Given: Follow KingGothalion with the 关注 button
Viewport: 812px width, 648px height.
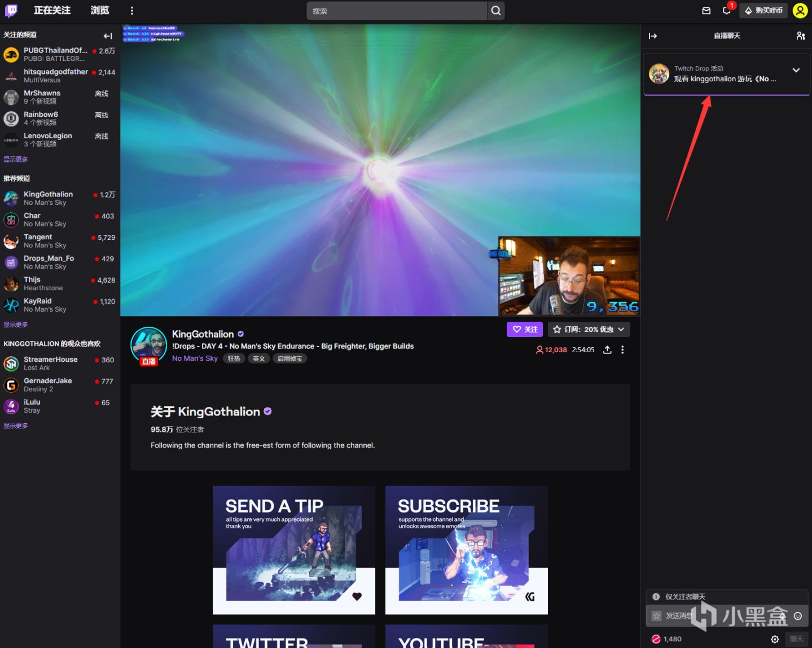Looking at the screenshot, I should pos(525,330).
